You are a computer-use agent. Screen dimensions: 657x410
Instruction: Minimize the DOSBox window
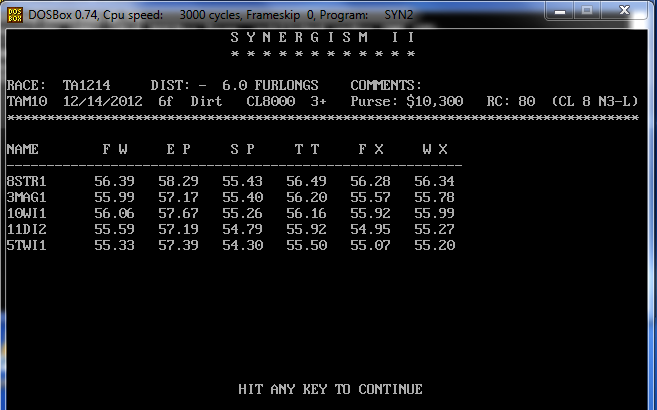pyautogui.click(x=559, y=11)
